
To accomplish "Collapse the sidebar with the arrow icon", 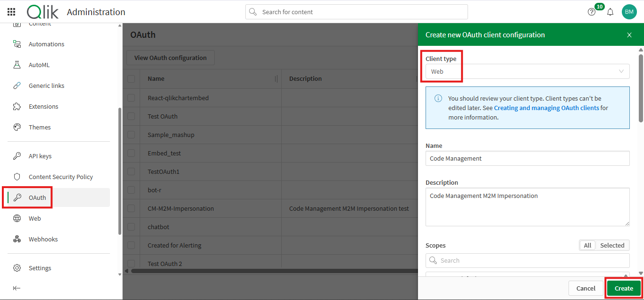I will tap(17, 288).
